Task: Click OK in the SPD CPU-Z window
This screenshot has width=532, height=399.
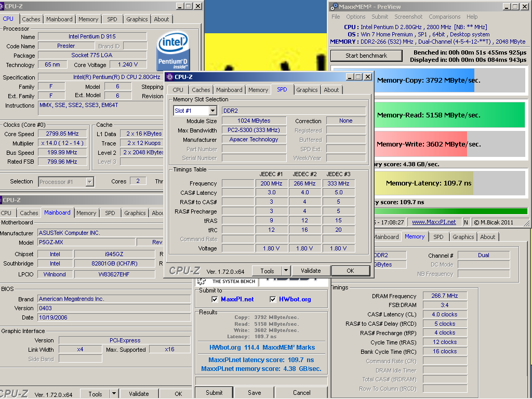Action: coord(351,271)
